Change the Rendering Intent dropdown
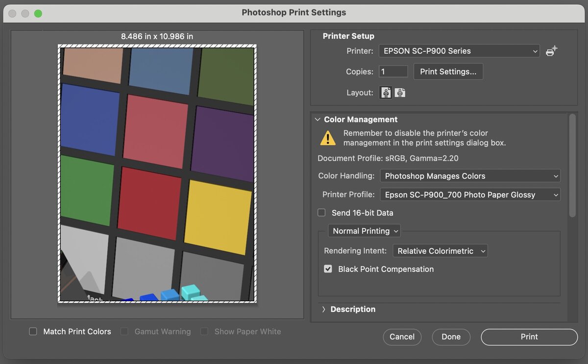Image resolution: width=588 pixels, height=364 pixels. [x=440, y=251]
